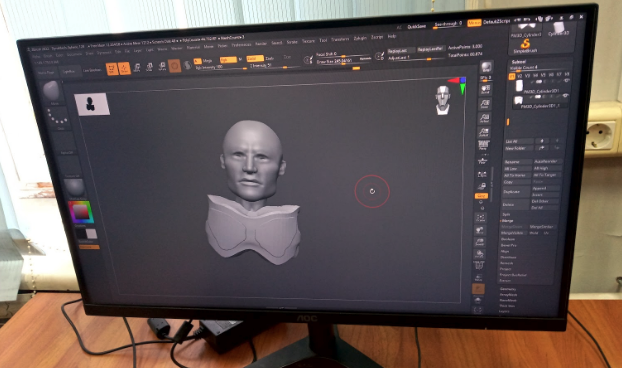Expand the Split section
This screenshot has height=368, width=622.
pyautogui.click(x=506, y=215)
